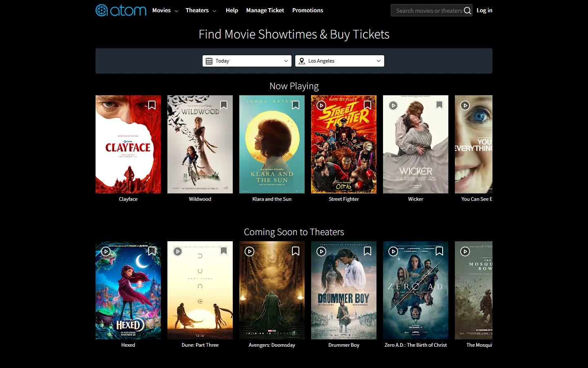This screenshot has width=588, height=368.
Task: Open the Wildwood poster
Action: point(200,144)
